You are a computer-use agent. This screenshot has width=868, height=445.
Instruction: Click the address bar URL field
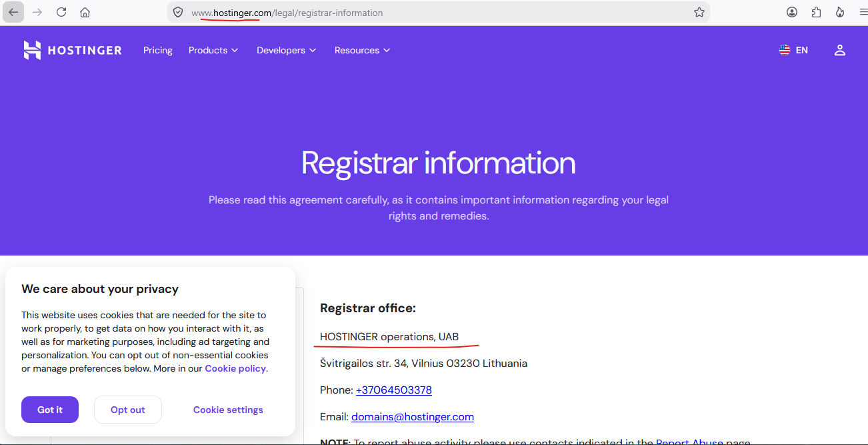coord(440,12)
